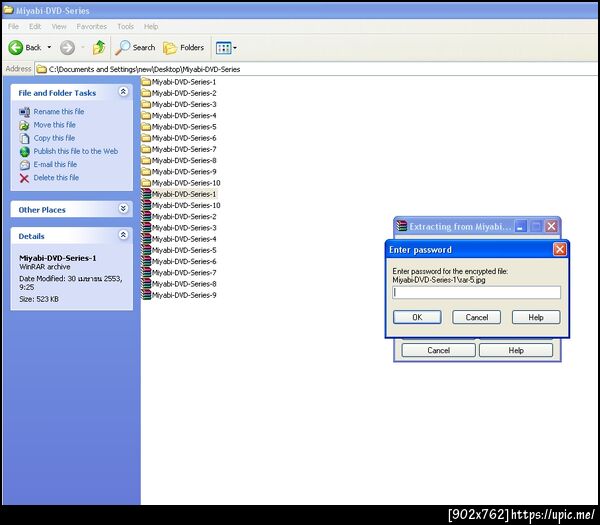Open the Help menu in Explorer
Viewport: 600px width, 525px height.
coord(151,26)
